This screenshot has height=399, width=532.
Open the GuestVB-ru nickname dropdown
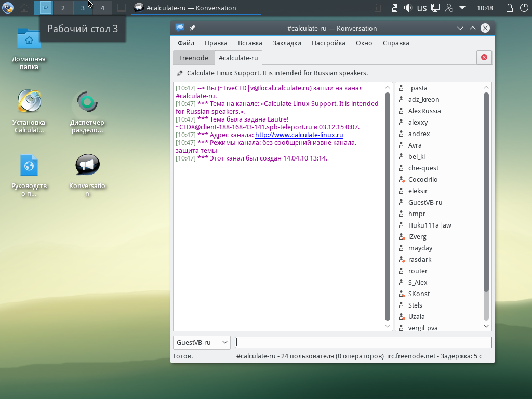click(x=202, y=342)
